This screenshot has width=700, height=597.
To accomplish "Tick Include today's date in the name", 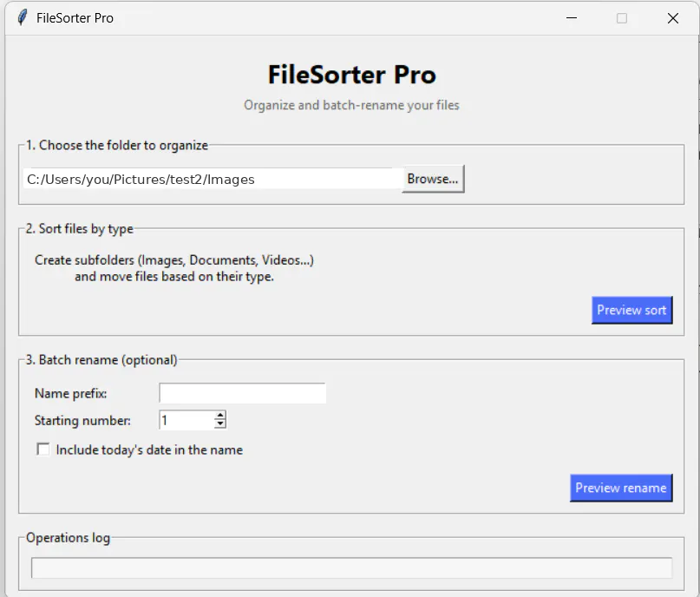I will point(43,449).
